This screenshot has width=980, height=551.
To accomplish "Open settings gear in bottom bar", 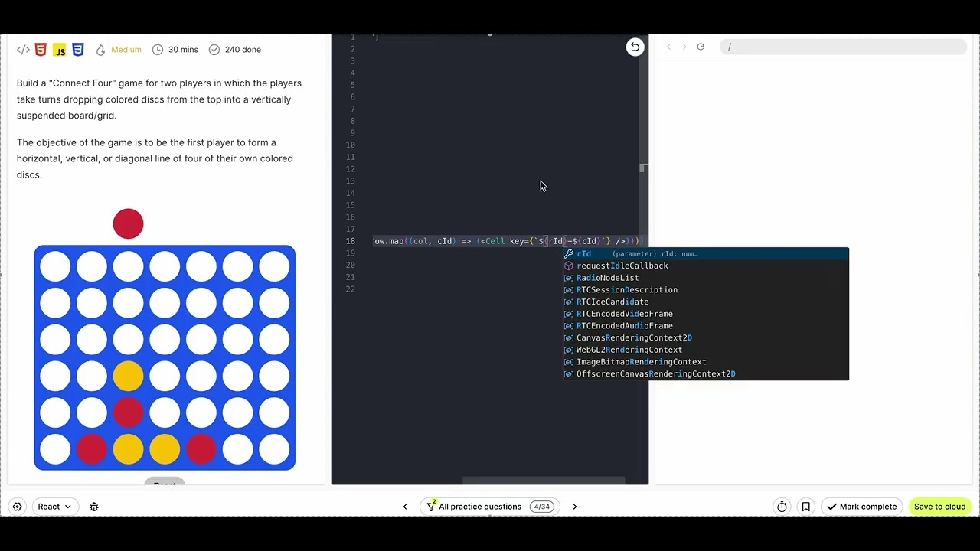I will click(17, 507).
